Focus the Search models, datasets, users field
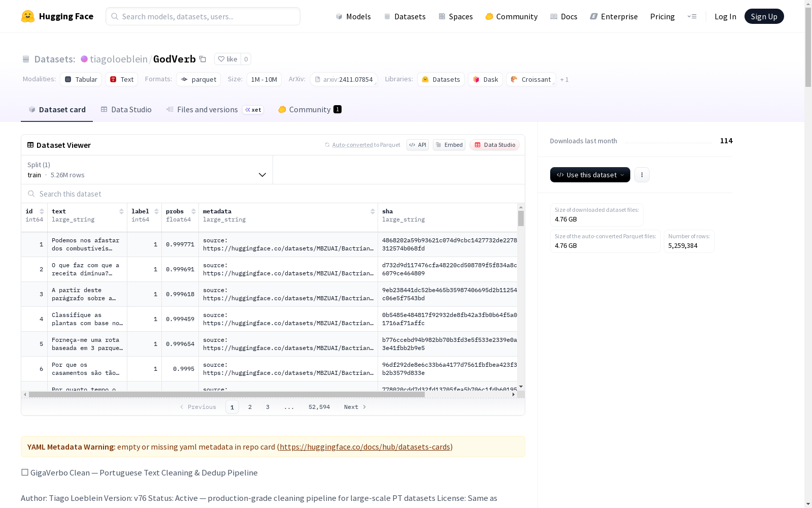This screenshot has width=812, height=508. tap(203, 16)
